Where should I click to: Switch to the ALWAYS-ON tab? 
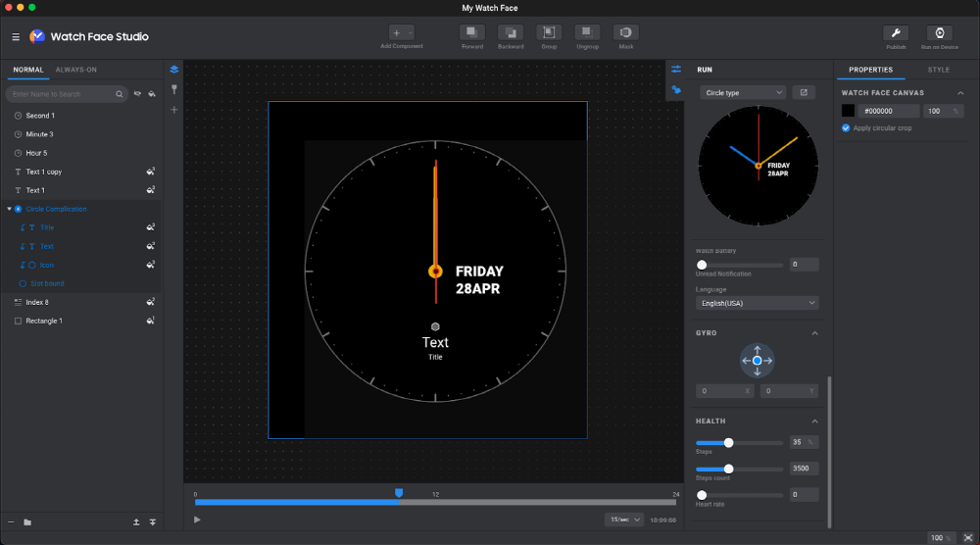(75, 70)
